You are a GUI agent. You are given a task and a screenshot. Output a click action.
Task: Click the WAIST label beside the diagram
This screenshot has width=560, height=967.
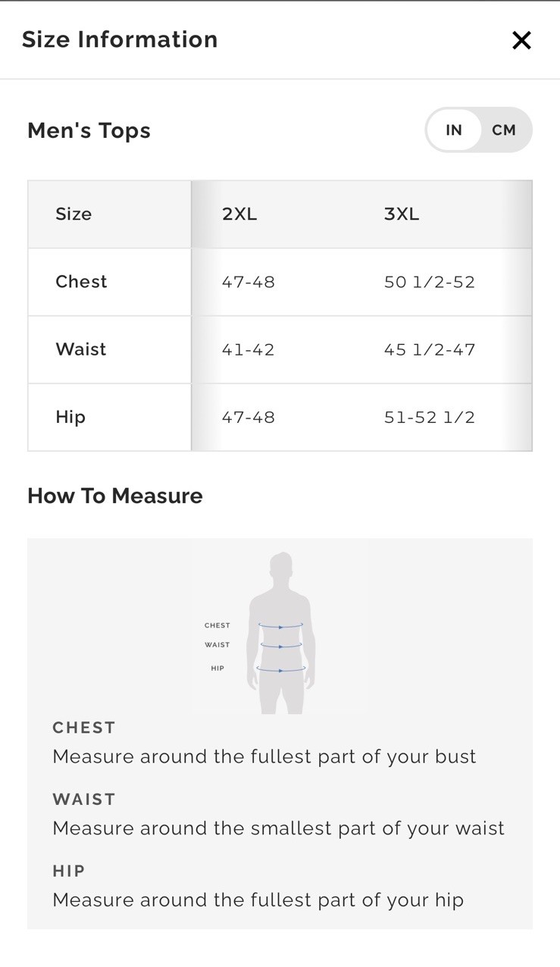(217, 645)
